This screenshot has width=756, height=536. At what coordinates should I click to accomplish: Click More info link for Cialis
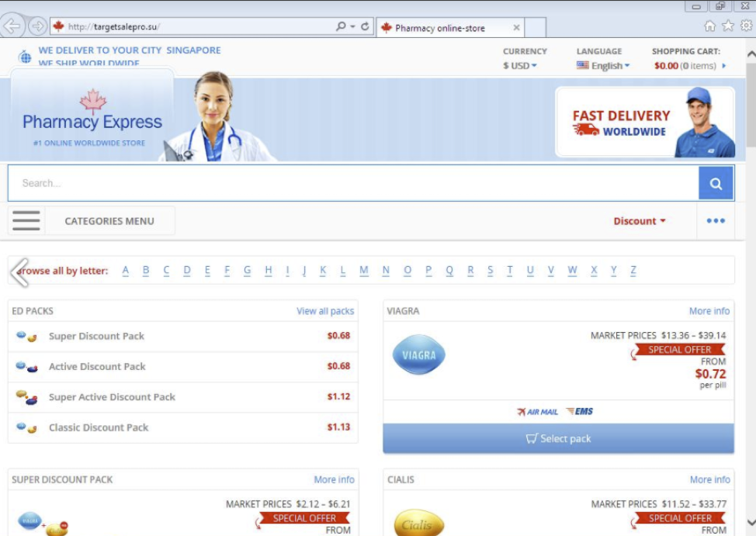point(709,479)
